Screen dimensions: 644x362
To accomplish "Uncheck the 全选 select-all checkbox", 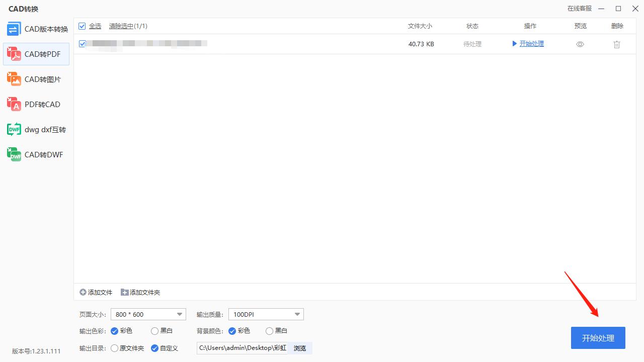I will [x=82, y=26].
